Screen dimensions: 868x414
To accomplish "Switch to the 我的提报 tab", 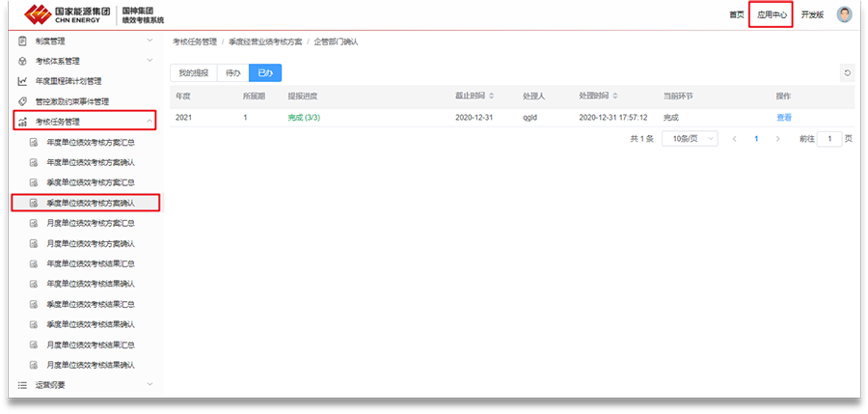I will pos(193,72).
